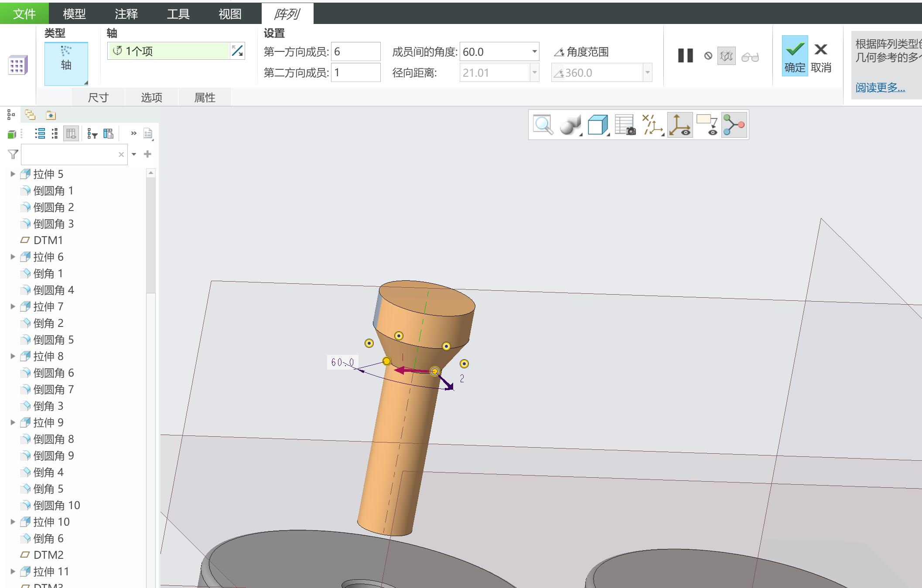
Task: Switch to the 注释 ribbon tab
Action: pyautogui.click(x=126, y=14)
